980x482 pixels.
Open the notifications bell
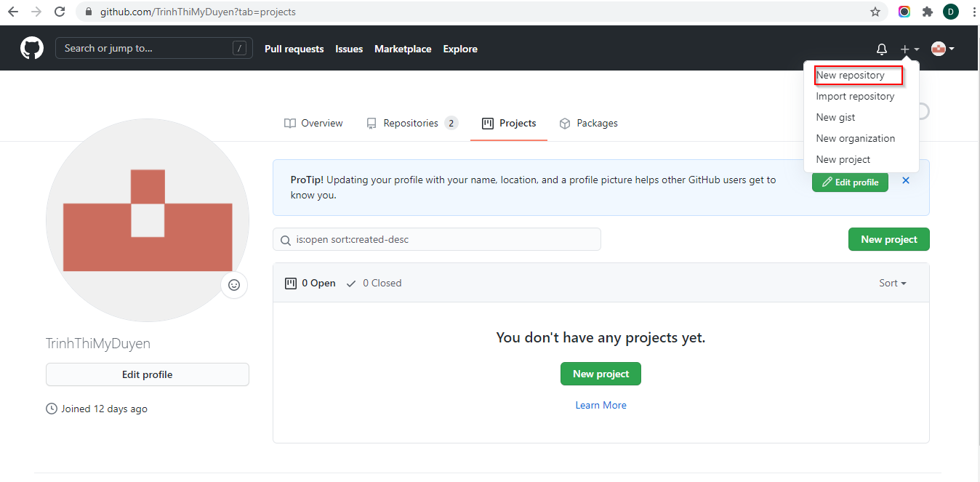pyautogui.click(x=882, y=49)
